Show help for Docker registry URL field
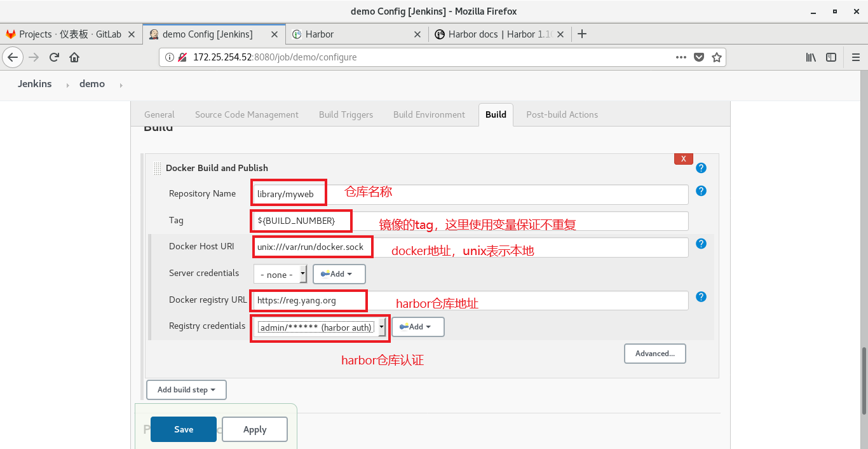 pos(701,296)
